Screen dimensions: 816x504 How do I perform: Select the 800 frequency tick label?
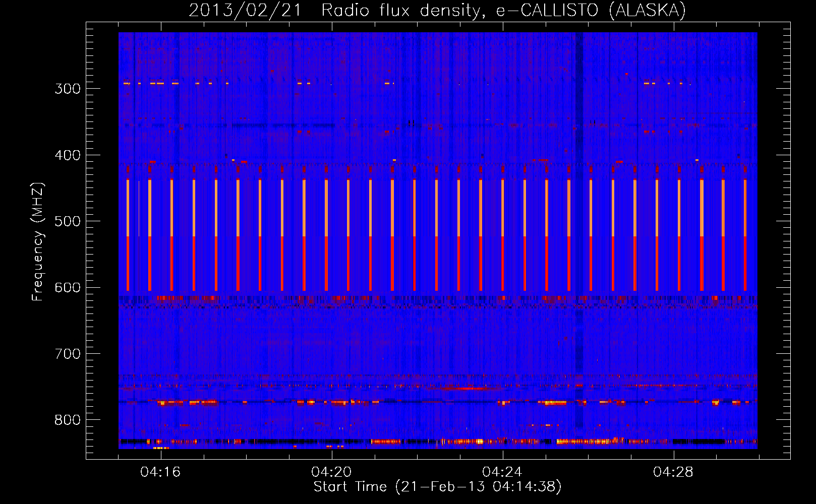click(68, 420)
